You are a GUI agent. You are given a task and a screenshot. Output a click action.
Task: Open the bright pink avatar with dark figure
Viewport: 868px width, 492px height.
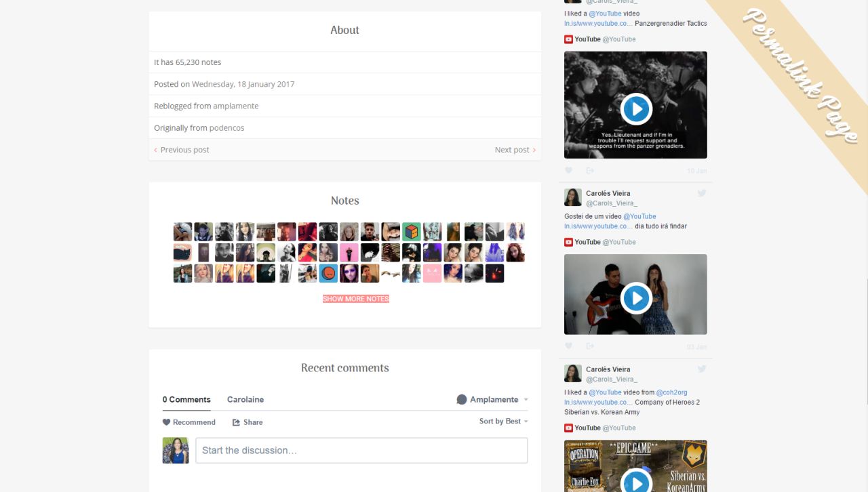(x=349, y=253)
